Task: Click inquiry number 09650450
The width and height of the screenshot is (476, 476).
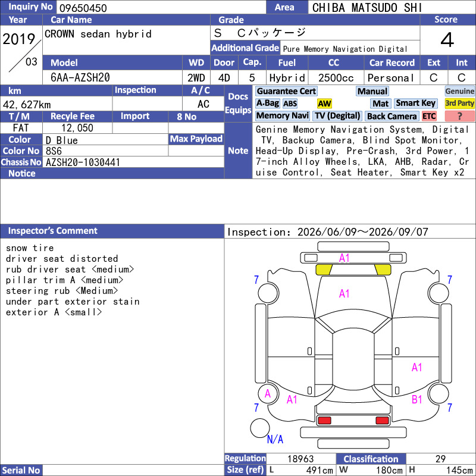Action: (x=83, y=8)
